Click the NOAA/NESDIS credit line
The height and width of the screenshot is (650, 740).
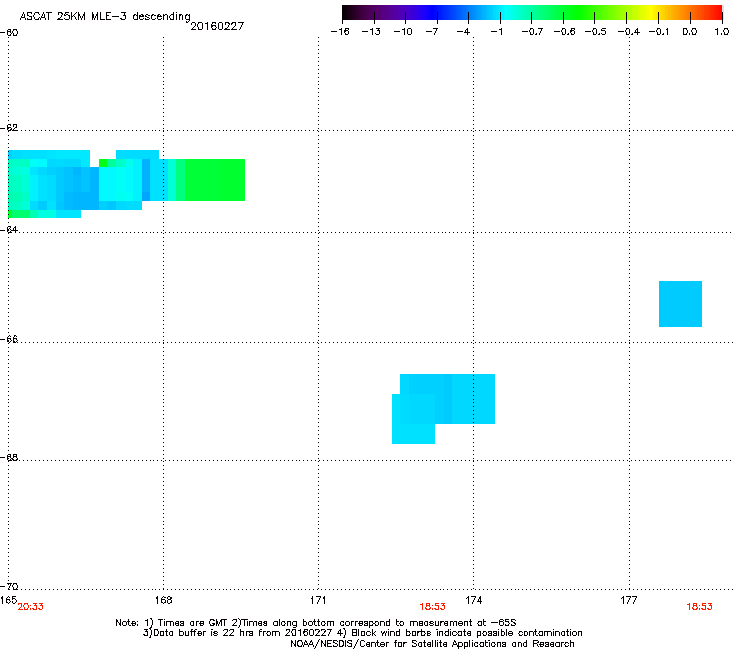click(x=432, y=644)
